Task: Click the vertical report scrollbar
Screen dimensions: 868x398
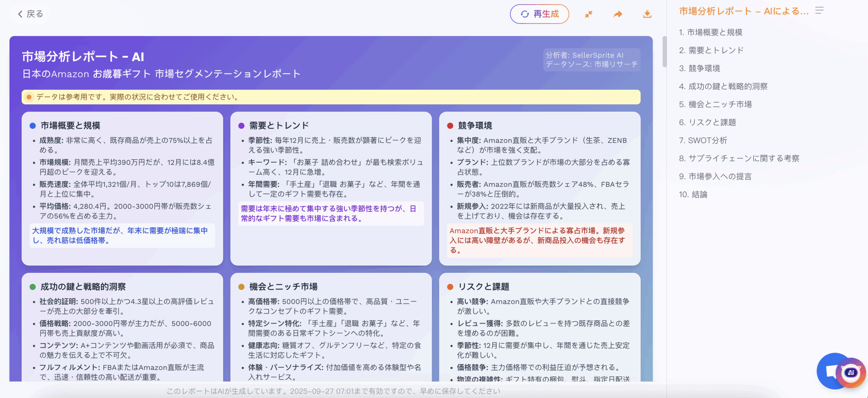Action: tap(664, 52)
